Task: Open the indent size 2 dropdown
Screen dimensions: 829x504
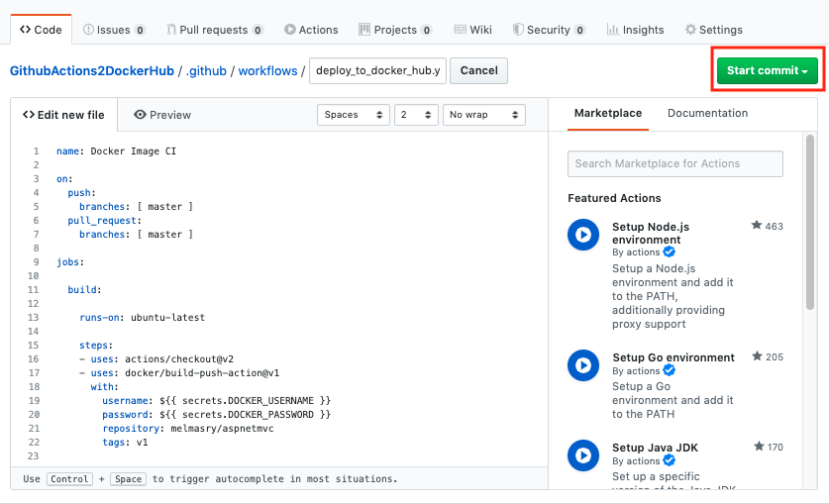Action: click(x=416, y=115)
